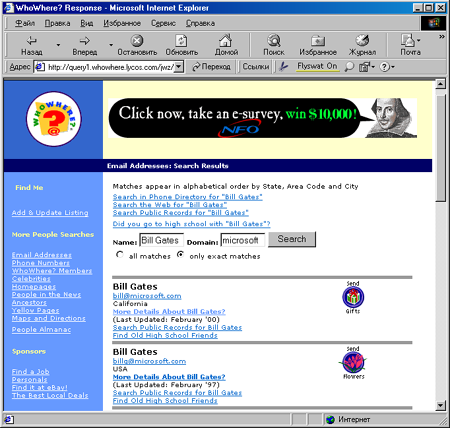Click the page icon in the address bar
The width and height of the screenshot is (450, 428).
pos(40,67)
